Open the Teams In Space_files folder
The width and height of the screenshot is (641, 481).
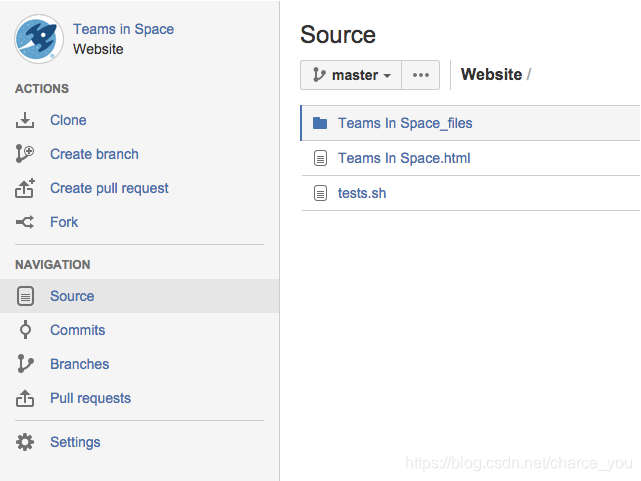pos(405,123)
